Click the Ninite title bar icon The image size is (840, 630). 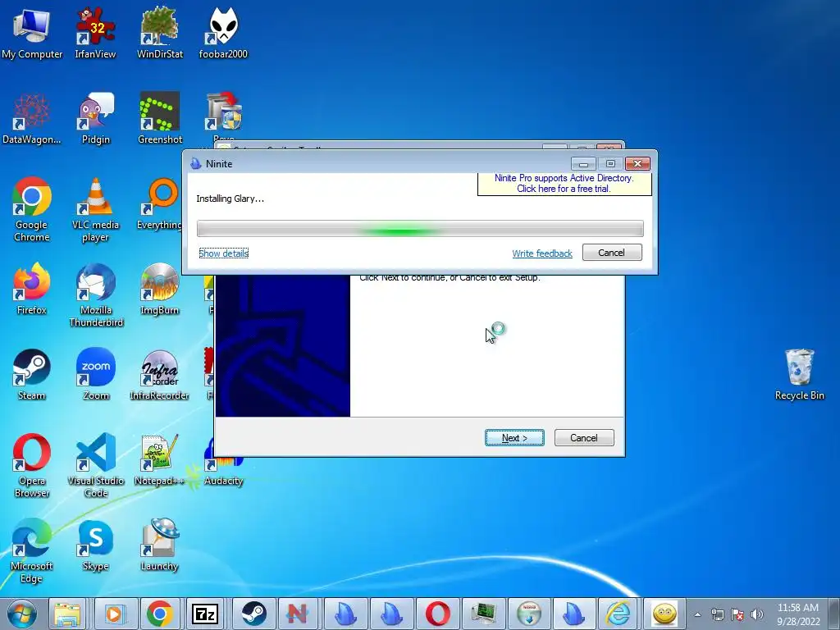(195, 163)
